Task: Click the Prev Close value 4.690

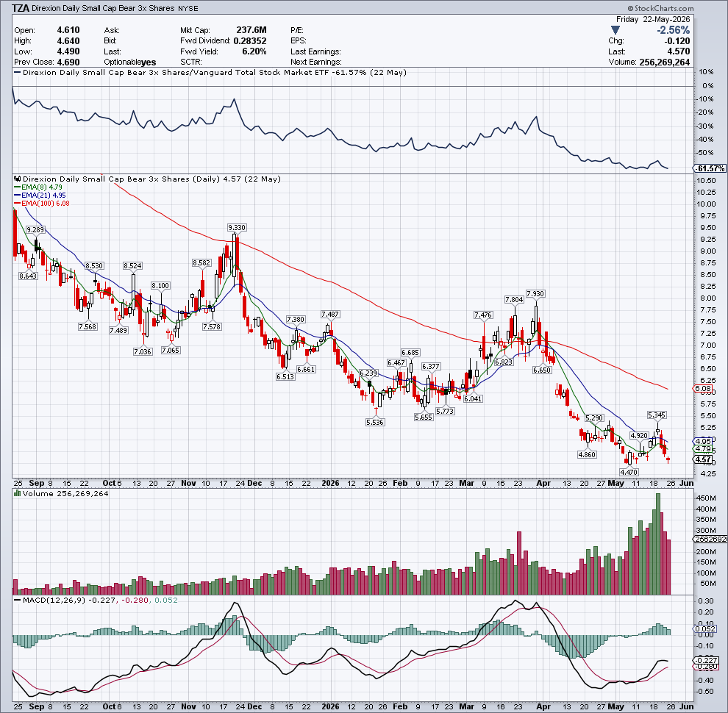Action: pos(68,62)
